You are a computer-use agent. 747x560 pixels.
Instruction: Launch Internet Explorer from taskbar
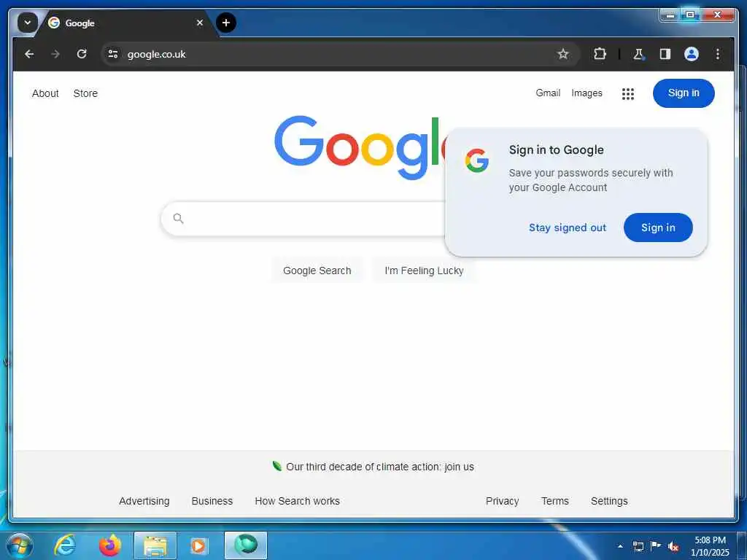click(65, 545)
